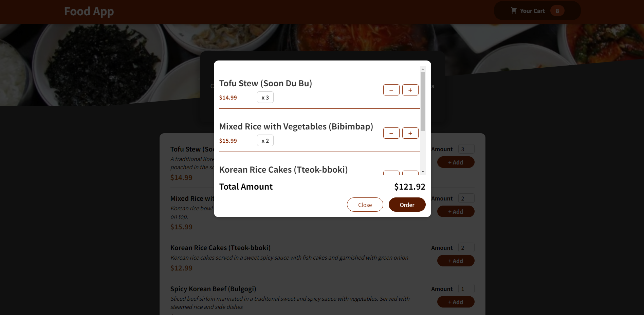Increase Bibimbap quantity in the cart dialog

410,133
